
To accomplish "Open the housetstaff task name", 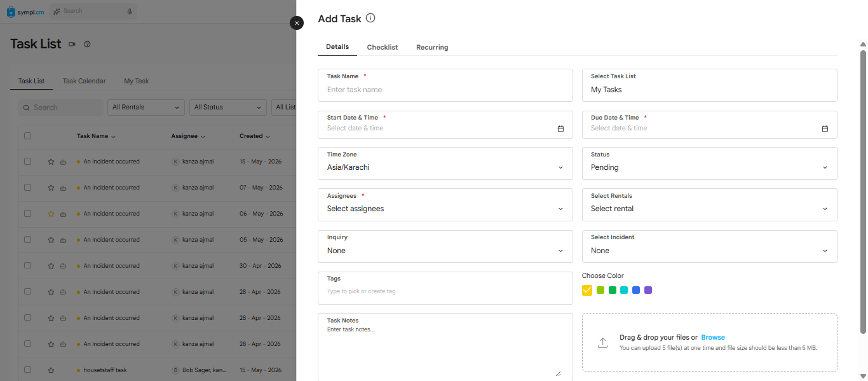I will click(105, 370).
